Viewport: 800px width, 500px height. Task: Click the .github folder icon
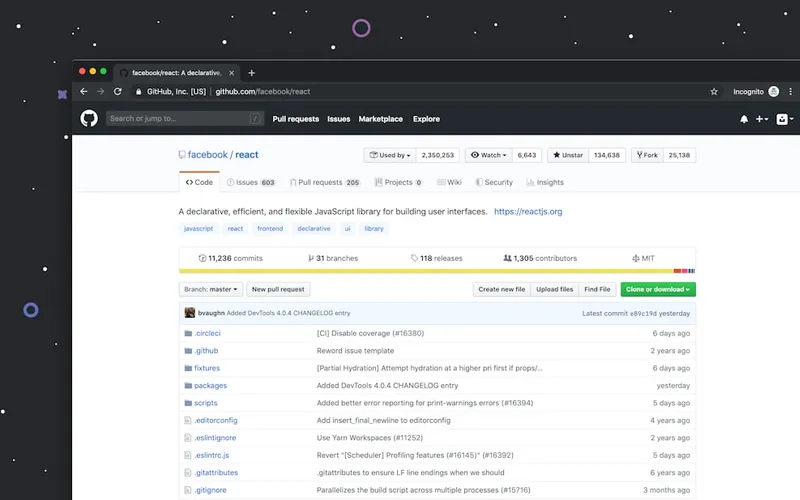tap(188, 351)
